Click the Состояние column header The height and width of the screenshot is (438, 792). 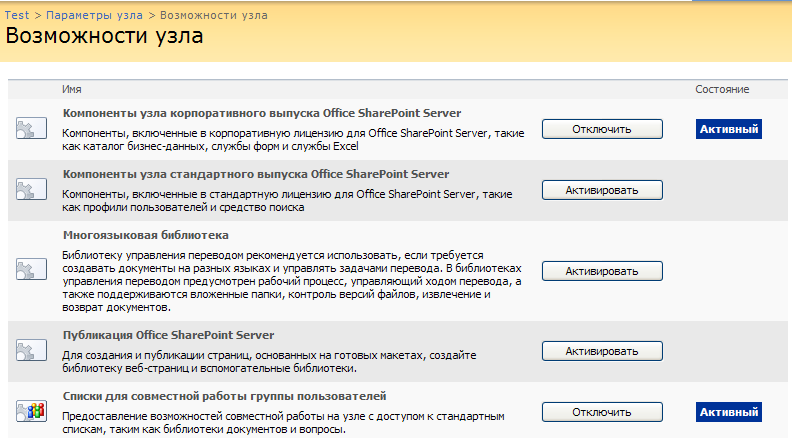[722, 89]
